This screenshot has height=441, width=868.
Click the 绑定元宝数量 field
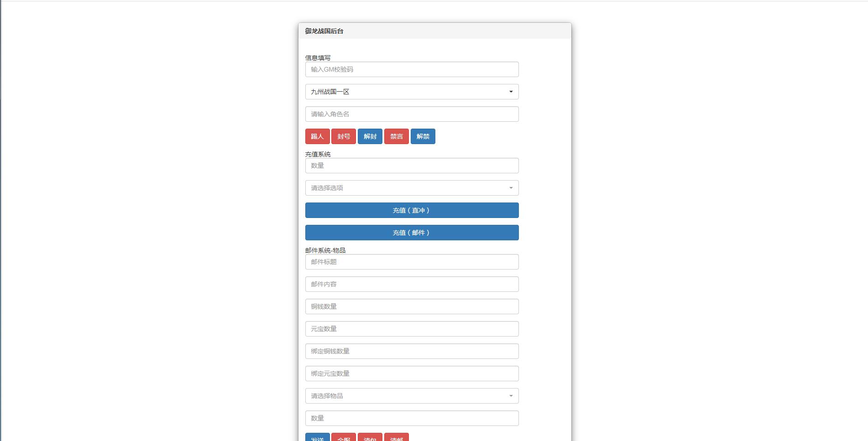point(412,374)
